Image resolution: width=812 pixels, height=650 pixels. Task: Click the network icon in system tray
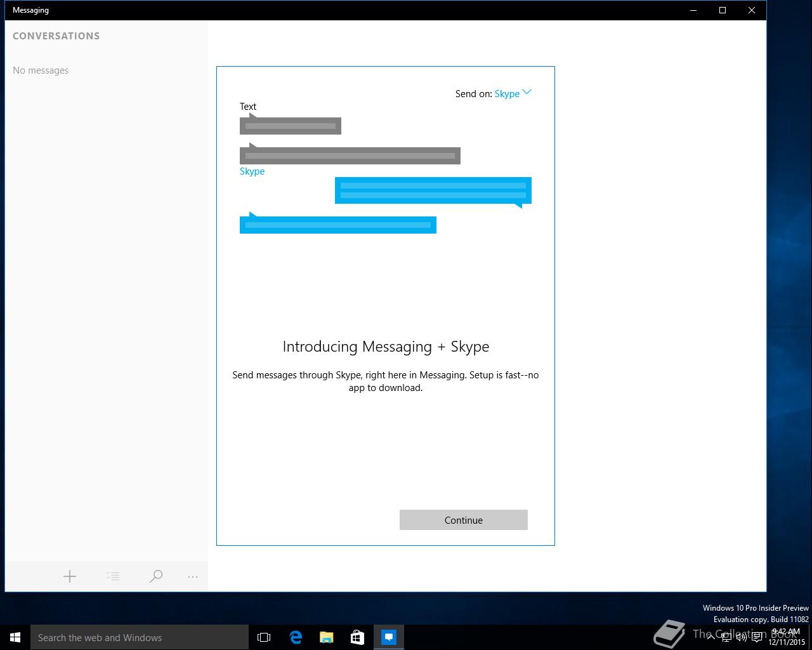(x=726, y=637)
